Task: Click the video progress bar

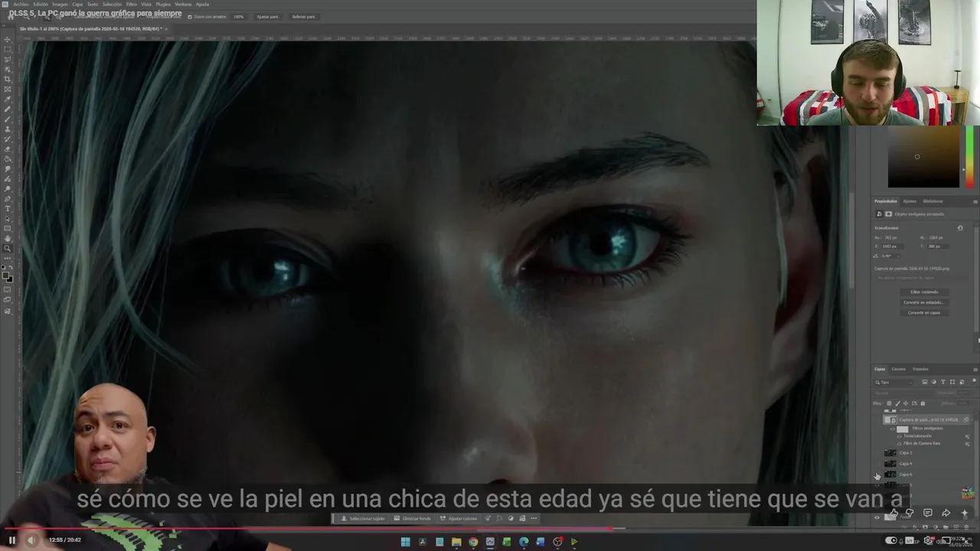Action: point(490,528)
